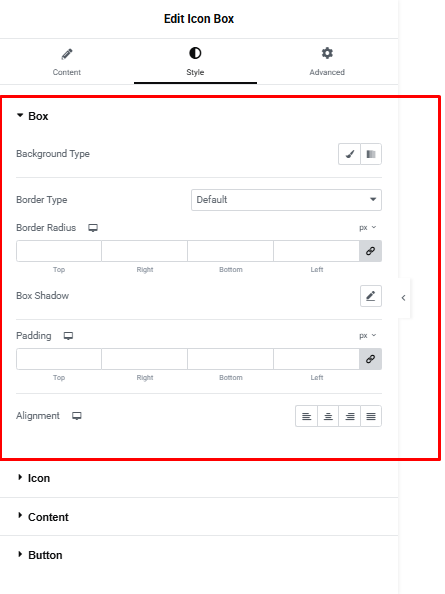445x594 pixels.
Task: Collapse the editor panel with side arrow
Action: [404, 298]
